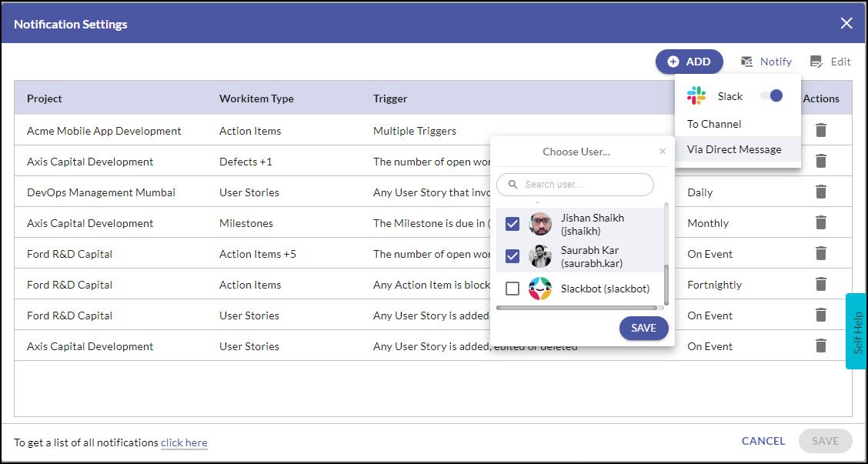Uncheck Saurabh Kar checkbox
Viewport: 868px width, 464px height.
pos(512,255)
